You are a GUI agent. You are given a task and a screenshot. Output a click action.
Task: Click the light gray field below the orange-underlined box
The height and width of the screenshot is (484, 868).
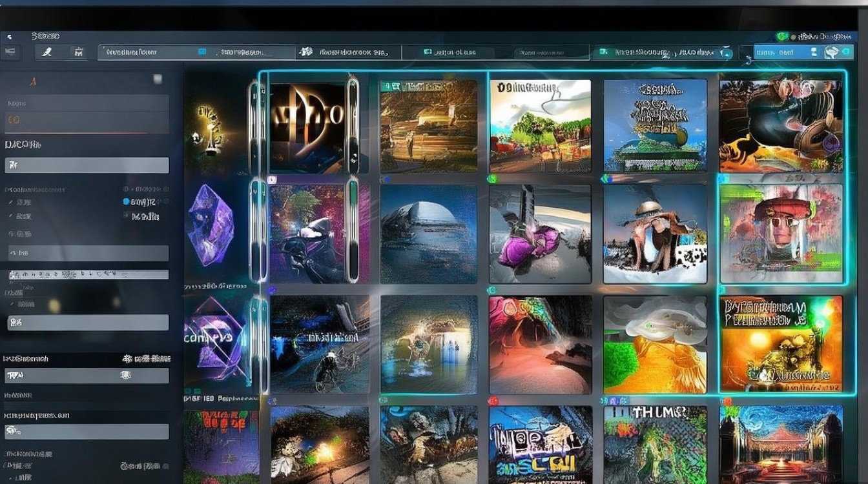pos(87,165)
